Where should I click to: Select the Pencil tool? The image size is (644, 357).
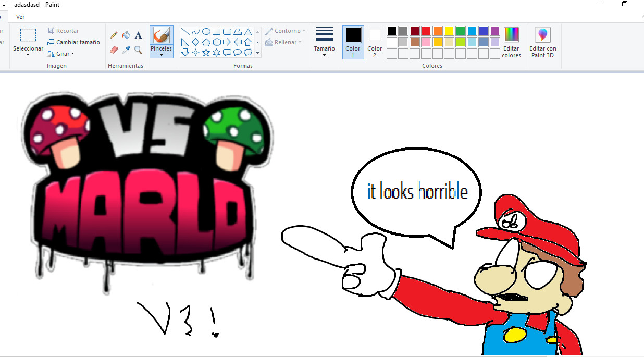point(114,35)
